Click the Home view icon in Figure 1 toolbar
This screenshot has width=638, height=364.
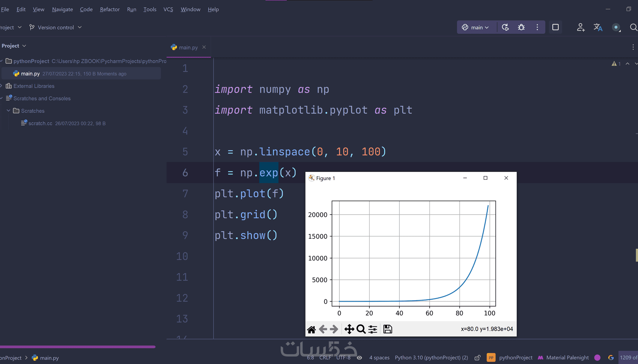click(311, 329)
